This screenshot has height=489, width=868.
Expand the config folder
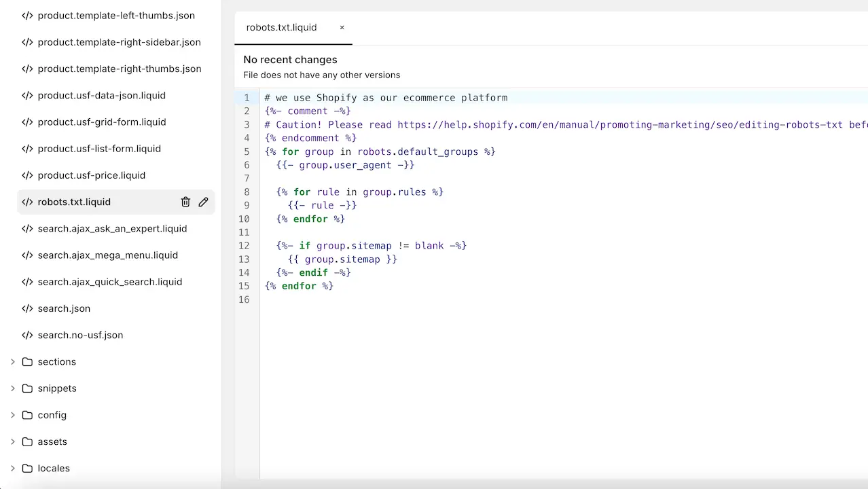click(13, 415)
